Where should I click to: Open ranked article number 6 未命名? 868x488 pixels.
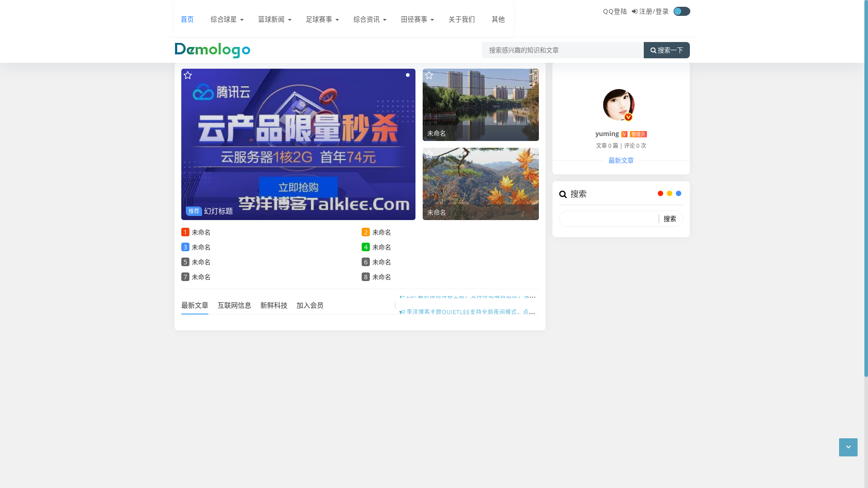tap(382, 262)
